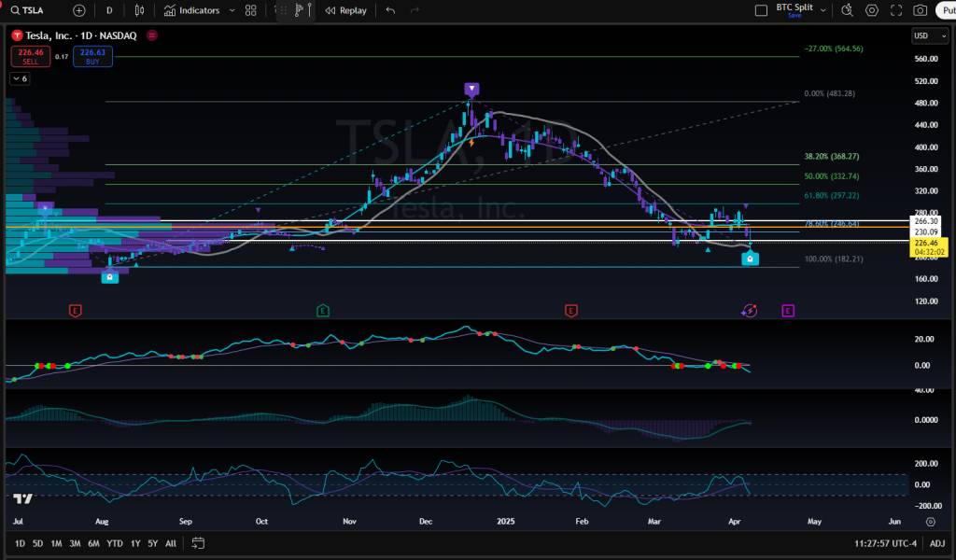Screen dimensions: 956x560
Task: Select the YTD date range
Action: click(x=115, y=543)
